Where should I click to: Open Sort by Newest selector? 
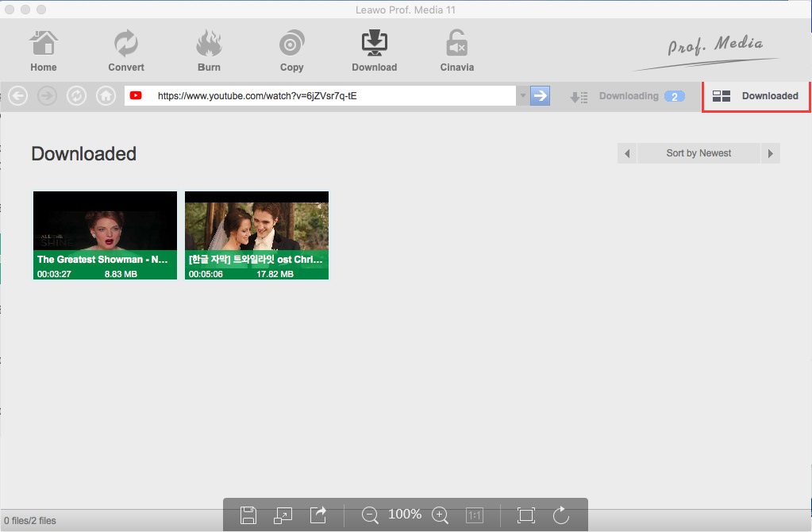pos(698,153)
